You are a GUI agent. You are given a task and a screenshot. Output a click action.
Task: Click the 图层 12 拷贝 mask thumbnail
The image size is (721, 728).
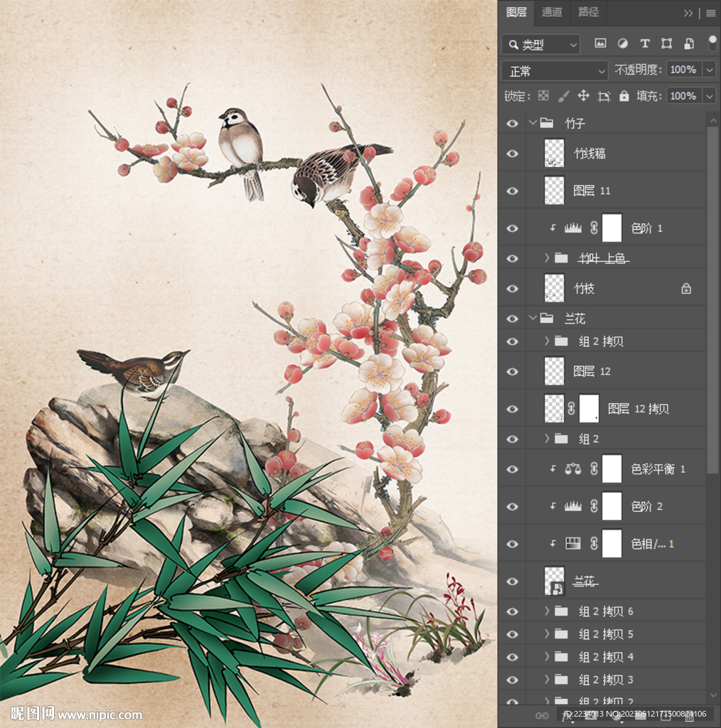point(589,409)
